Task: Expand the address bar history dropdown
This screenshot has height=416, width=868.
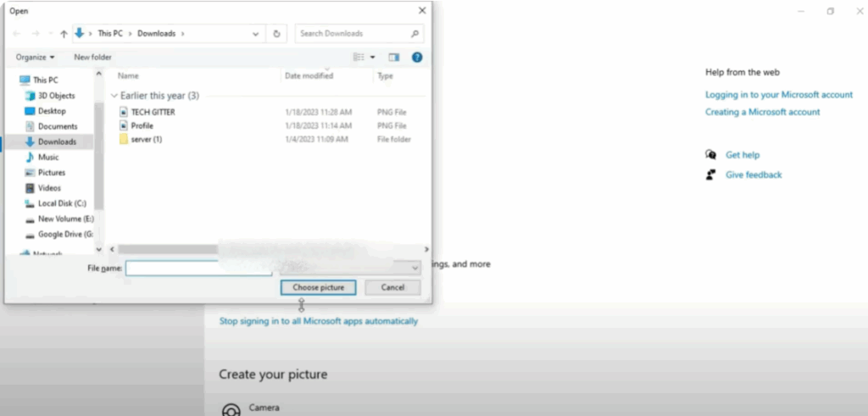Action: (x=256, y=34)
